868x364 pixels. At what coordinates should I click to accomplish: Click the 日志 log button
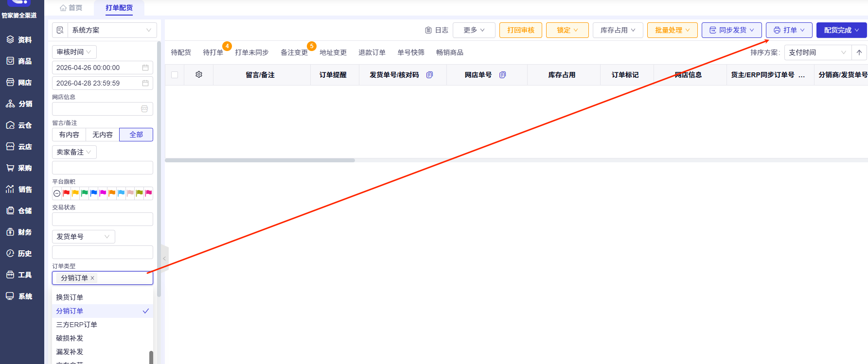pyautogui.click(x=437, y=30)
